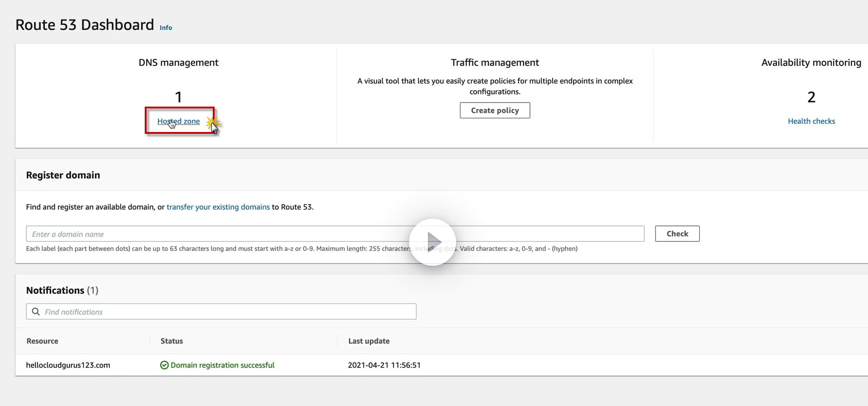868x406 pixels.
Task: Click the Last update column header
Action: [x=368, y=341]
